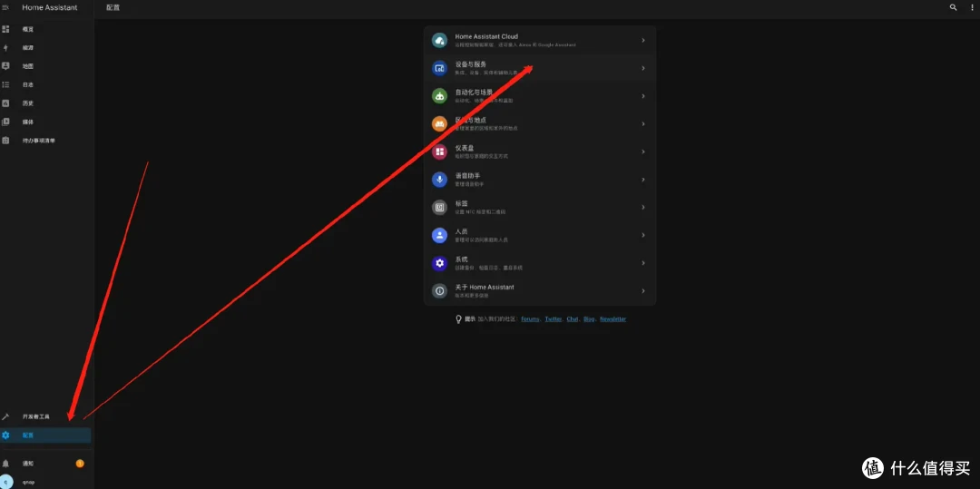This screenshot has height=489, width=980.
Task: Expand 人员 row chevron
Action: [x=643, y=236]
